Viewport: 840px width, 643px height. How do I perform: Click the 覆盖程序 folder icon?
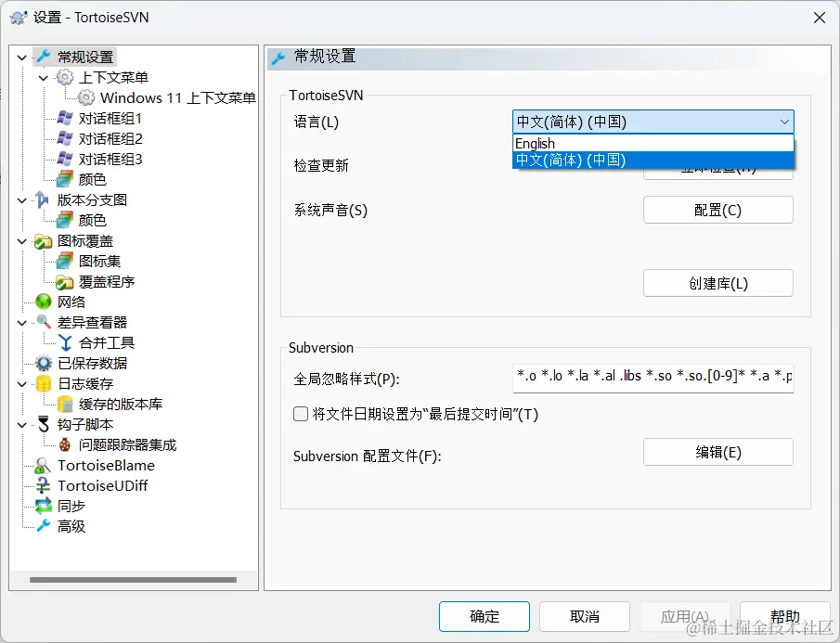[65, 282]
